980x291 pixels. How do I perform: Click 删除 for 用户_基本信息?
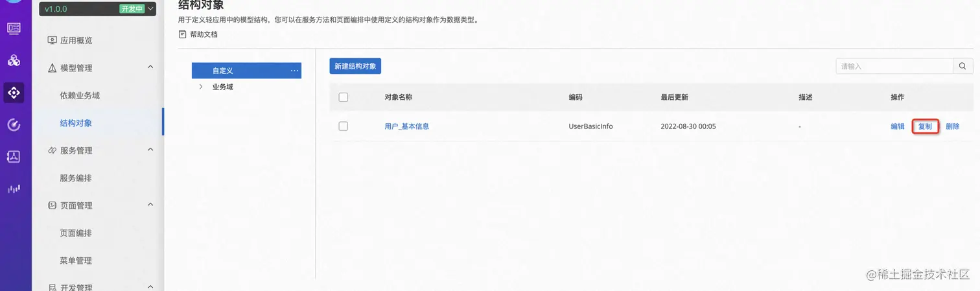pos(952,126)
